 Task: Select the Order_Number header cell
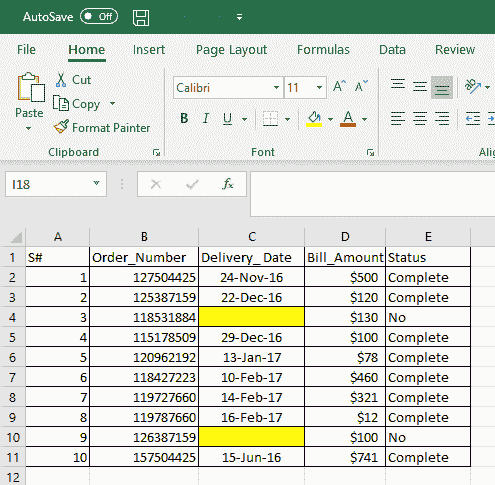tap(144, 257)
